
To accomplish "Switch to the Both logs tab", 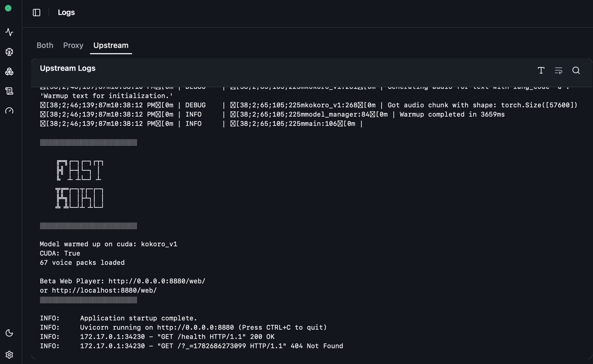I will 45,45.
